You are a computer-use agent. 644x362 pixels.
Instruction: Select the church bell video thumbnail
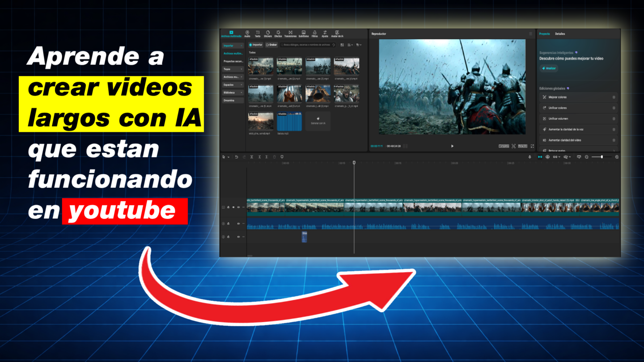pyautogui.click(x=318, y=94)
